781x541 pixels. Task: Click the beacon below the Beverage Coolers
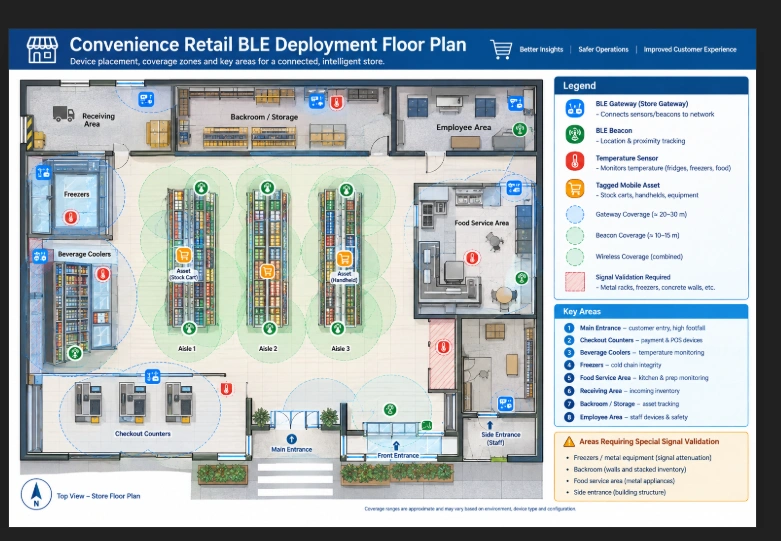point(75,353)
